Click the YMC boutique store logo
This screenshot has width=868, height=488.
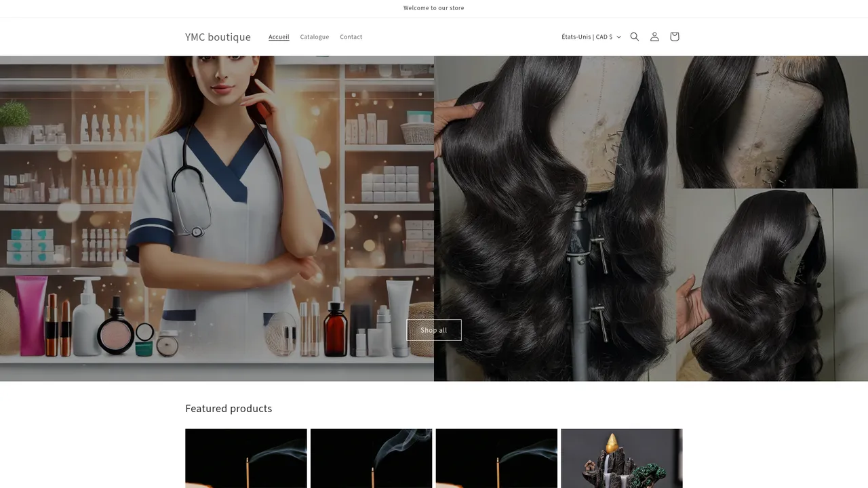218,37
